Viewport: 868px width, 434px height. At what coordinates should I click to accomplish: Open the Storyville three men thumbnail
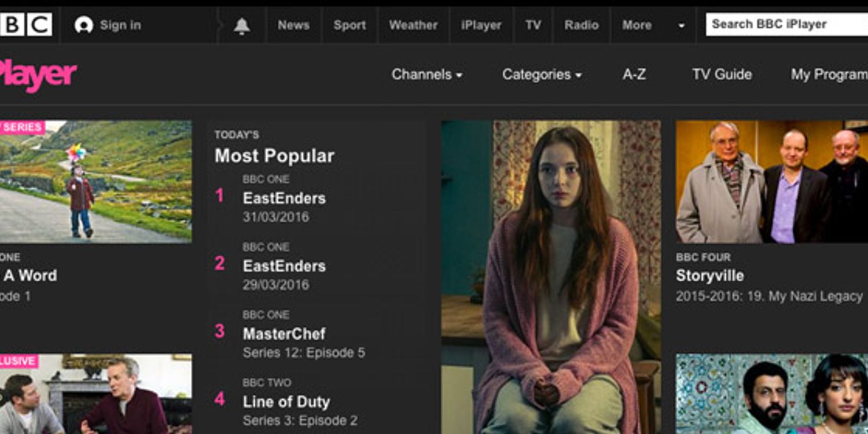(x=772, y=182)
